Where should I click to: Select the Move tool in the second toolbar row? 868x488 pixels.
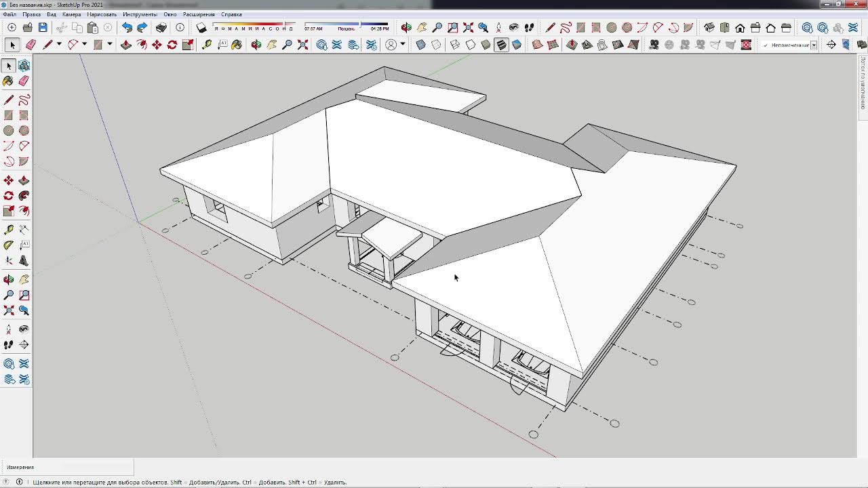pyautogui.click(x=157, y=45)
